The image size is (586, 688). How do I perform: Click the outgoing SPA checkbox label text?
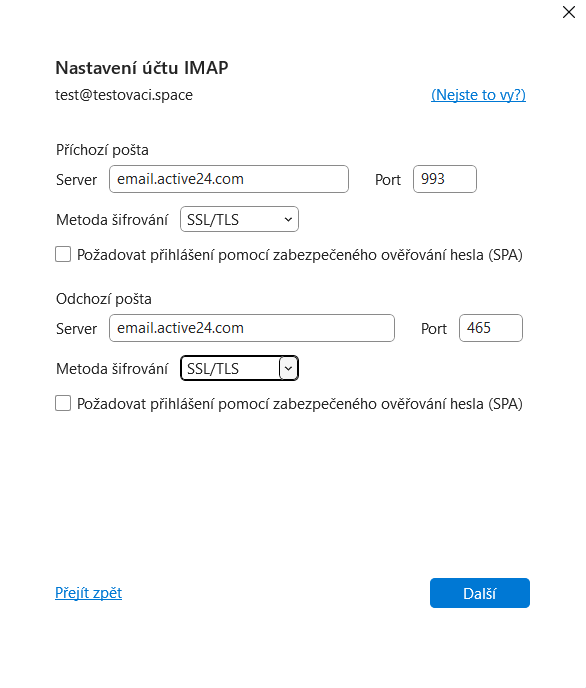pyautogui.click(x=300, y=404)
